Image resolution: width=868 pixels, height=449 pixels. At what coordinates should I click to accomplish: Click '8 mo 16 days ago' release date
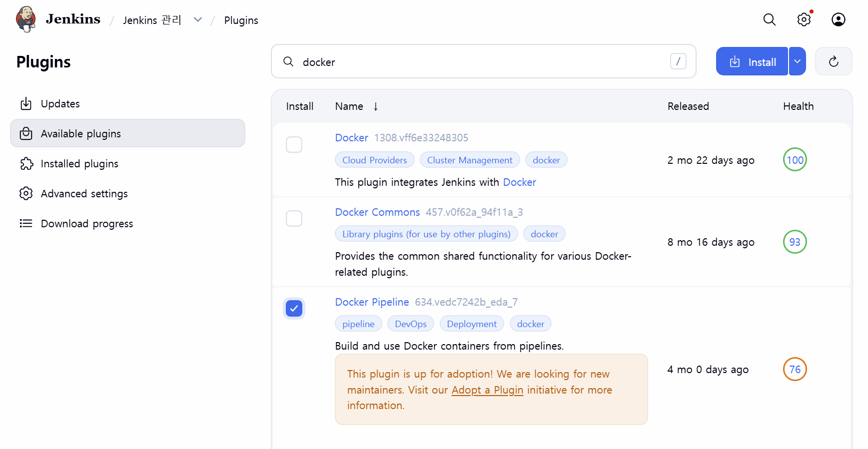pyautogui.click(x=711, y=242)
